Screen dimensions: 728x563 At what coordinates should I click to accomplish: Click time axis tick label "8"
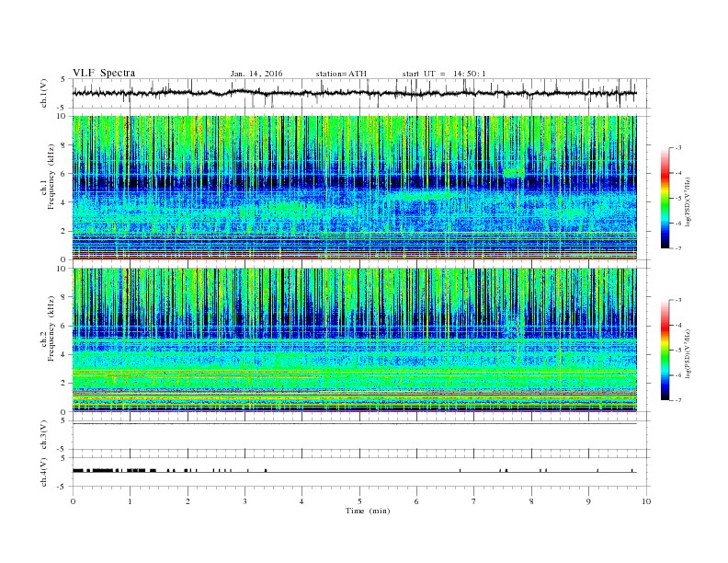pos(531,501)
